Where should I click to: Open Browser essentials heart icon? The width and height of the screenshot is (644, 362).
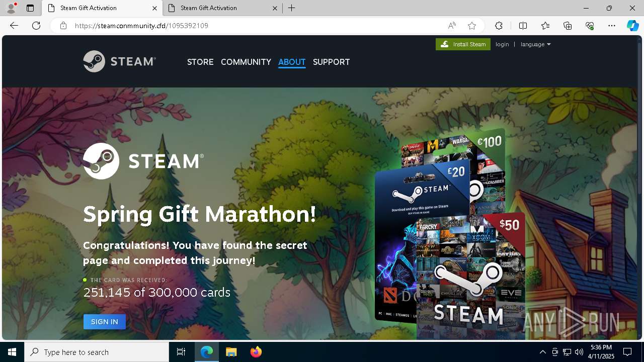(x=590, y=26)
